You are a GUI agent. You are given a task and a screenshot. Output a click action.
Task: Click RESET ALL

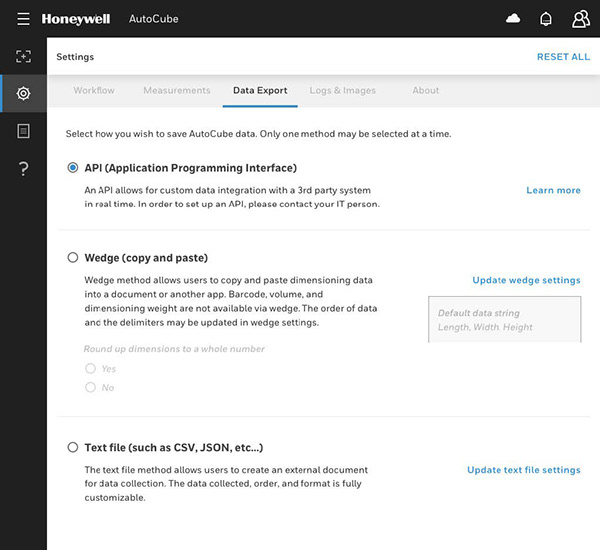563,57
